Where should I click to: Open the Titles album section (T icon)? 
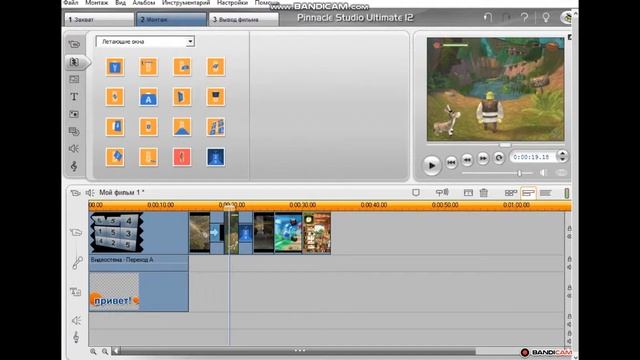[74, 97]
